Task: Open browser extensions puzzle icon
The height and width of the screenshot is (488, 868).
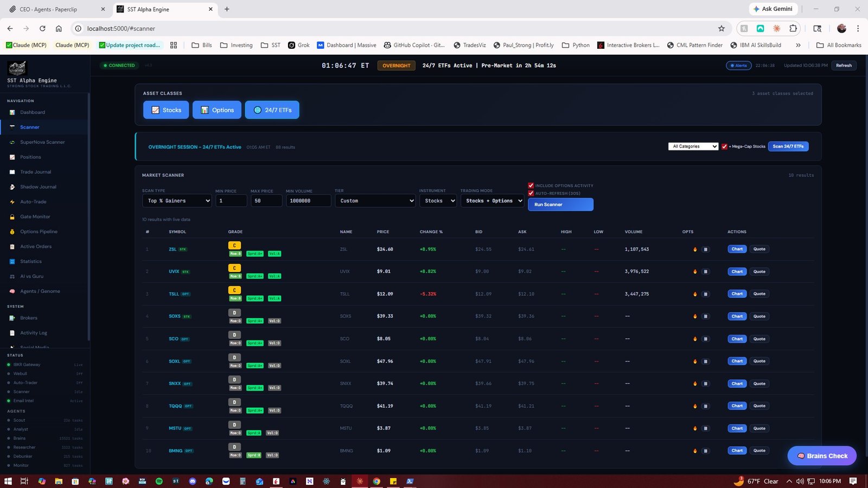Action: pyautogui.click(x=793, y=29)
